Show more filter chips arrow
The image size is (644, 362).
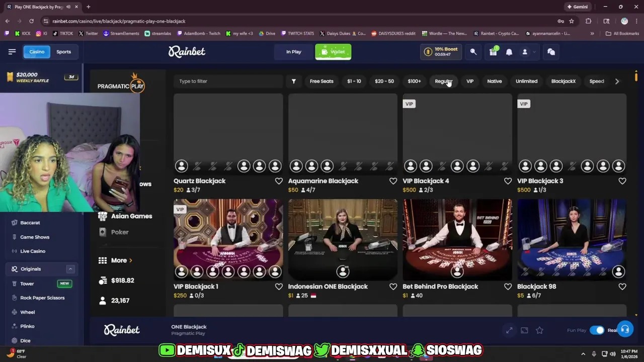(x=617, y=81)
